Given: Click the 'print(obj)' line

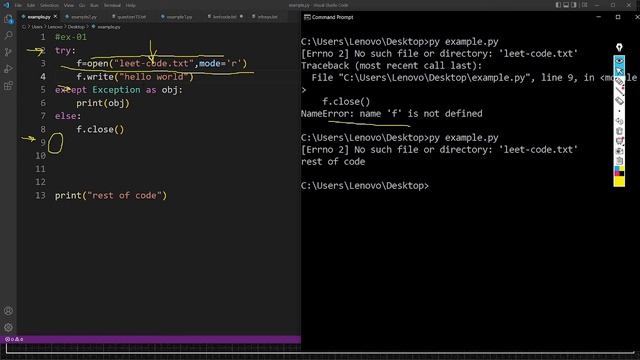Looking at the screenshot, I should click(103, 103).
